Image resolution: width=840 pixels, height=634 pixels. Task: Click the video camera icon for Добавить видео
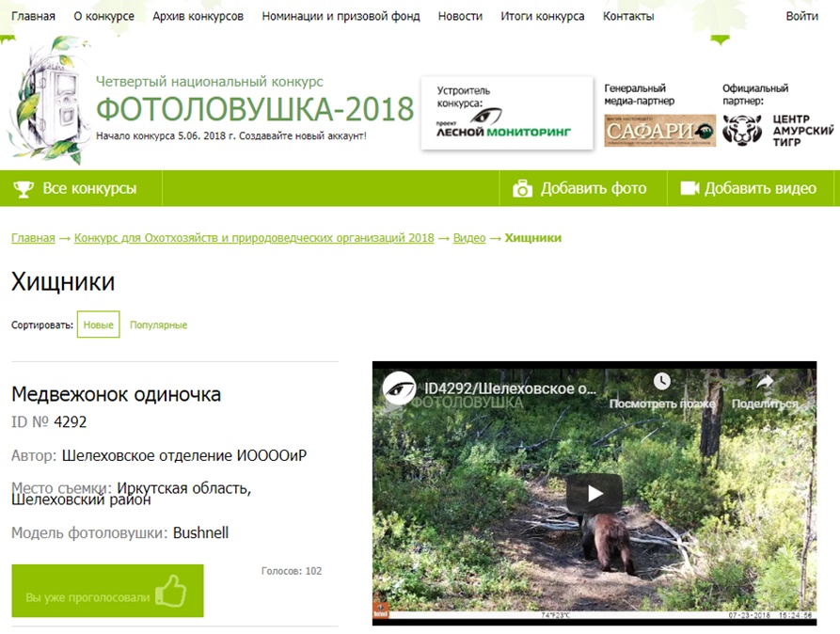690,188
